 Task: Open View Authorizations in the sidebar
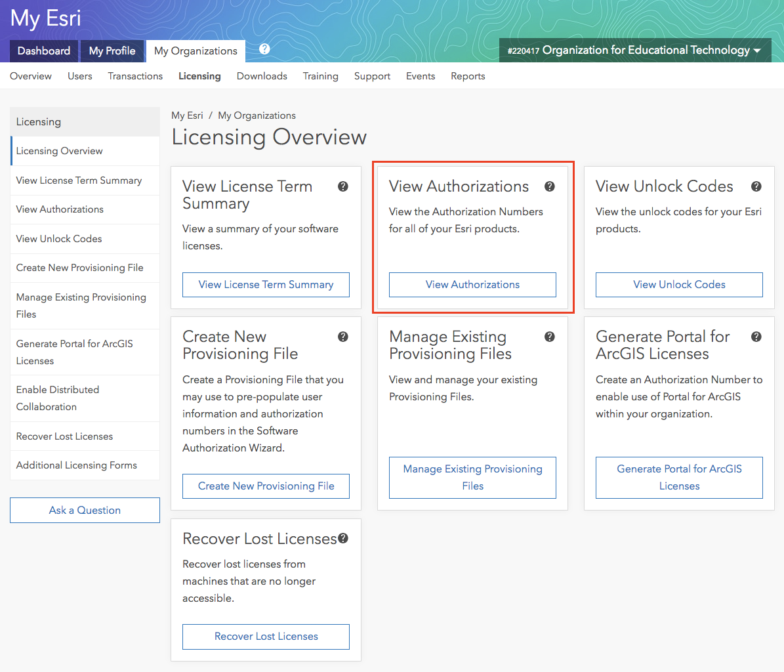click(85, 209)
